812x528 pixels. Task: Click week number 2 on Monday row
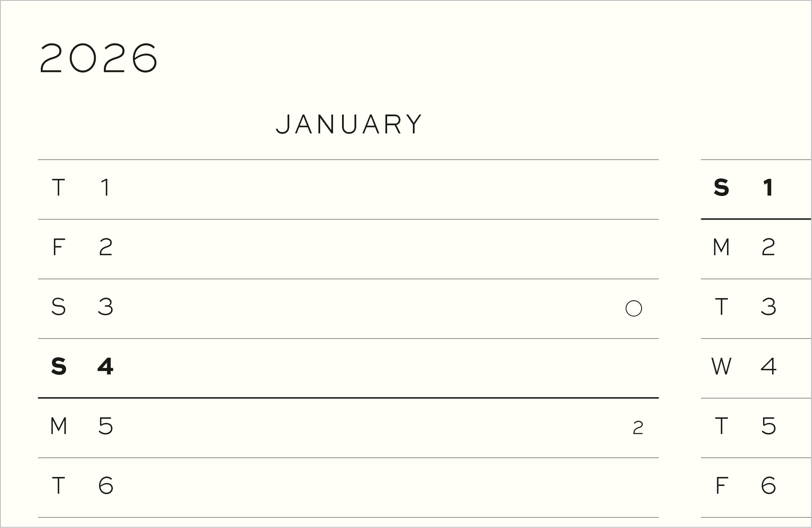point(638,428)
